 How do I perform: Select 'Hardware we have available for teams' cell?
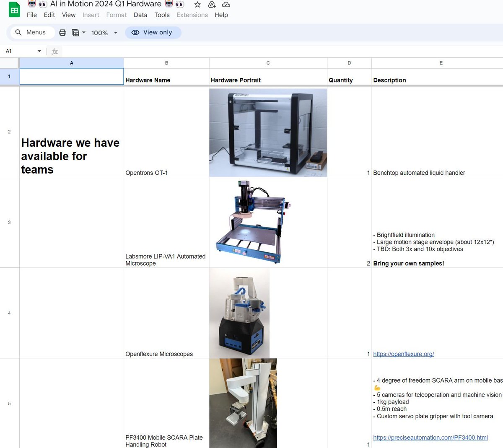(72, 132)
